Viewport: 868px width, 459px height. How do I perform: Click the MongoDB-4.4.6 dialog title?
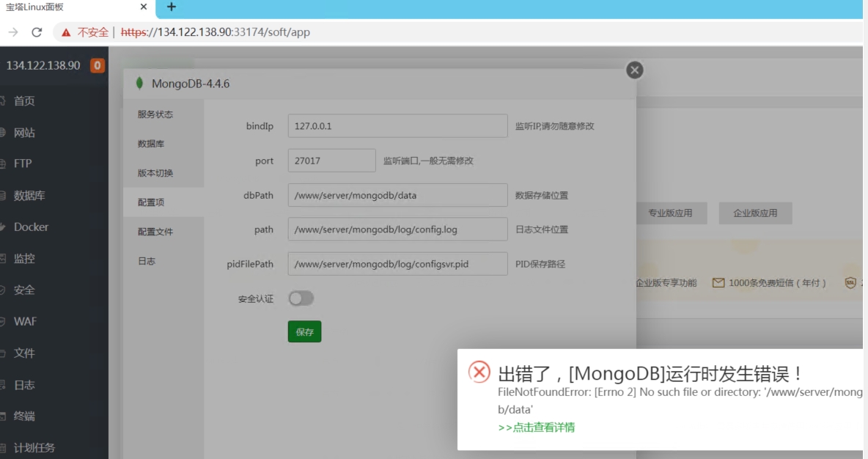(x=191, y=84)
